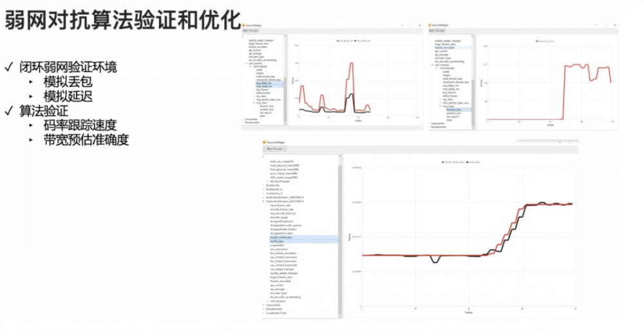Select encode_usage tree row
644x332 pixels.
tap(278, 217)
